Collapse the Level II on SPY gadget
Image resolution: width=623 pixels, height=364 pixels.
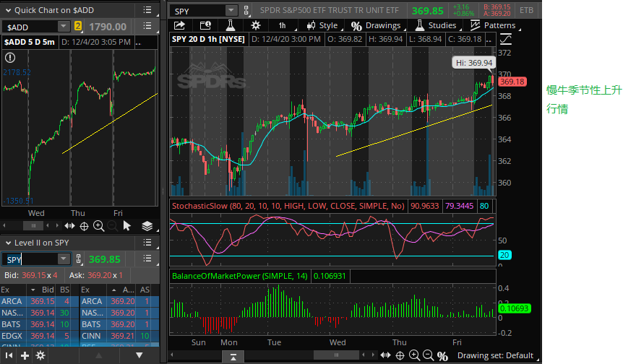[8, 243]
